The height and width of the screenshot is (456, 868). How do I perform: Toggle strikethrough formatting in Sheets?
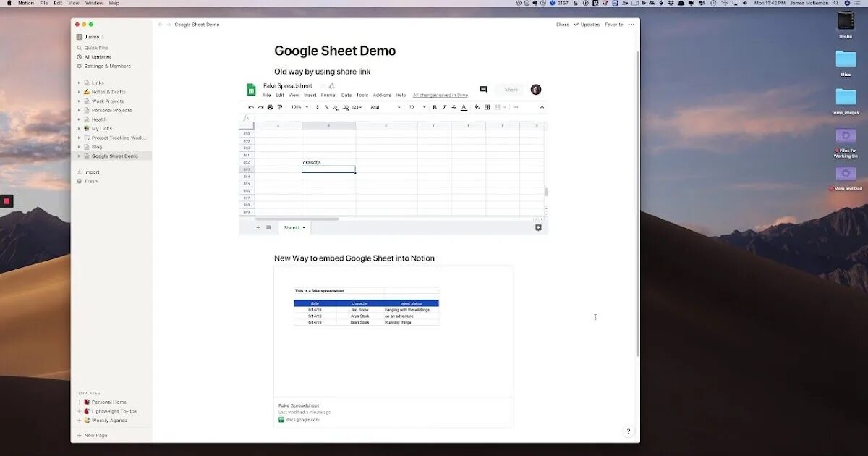pyautogui.click(x=454, y=107)
